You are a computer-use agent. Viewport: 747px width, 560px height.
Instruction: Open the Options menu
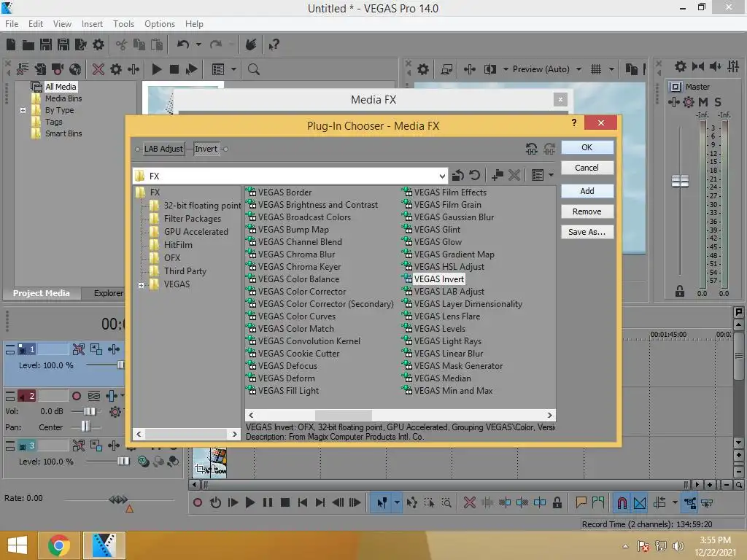[160, 24]
